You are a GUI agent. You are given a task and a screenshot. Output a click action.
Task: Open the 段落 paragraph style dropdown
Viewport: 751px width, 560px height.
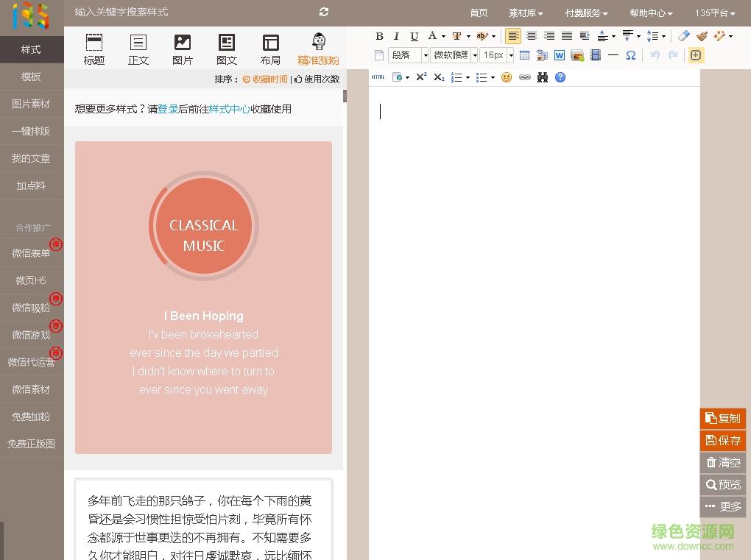pyautogui.click(x=409, y=54)
